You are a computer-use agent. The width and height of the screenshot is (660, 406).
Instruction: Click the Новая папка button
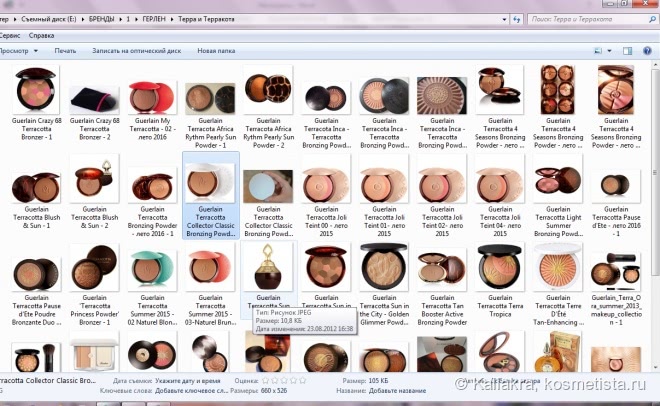[x=216, y=51]
